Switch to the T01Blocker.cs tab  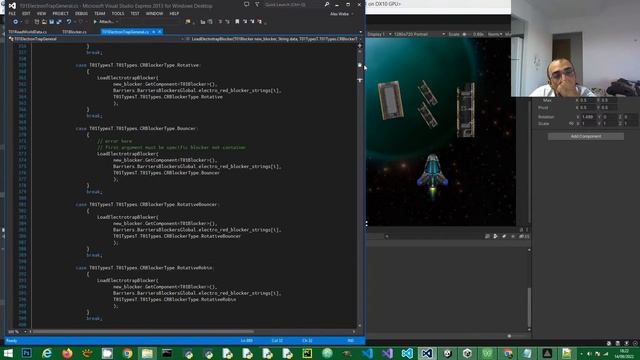[x=74, y=31]
